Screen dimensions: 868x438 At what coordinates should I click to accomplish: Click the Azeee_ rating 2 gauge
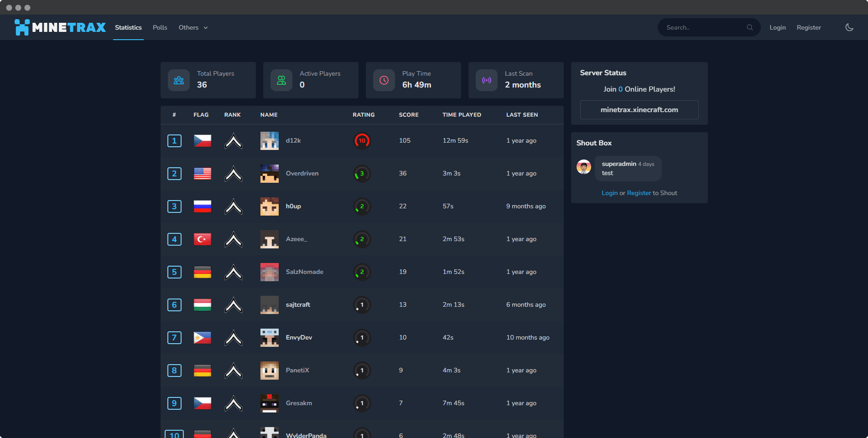(x=362, y=239)
